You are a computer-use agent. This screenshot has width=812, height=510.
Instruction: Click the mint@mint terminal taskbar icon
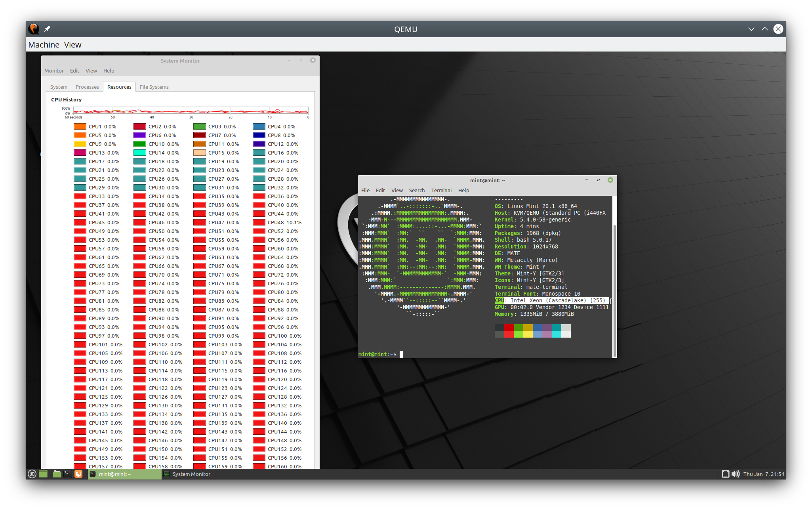coord(123,475)
